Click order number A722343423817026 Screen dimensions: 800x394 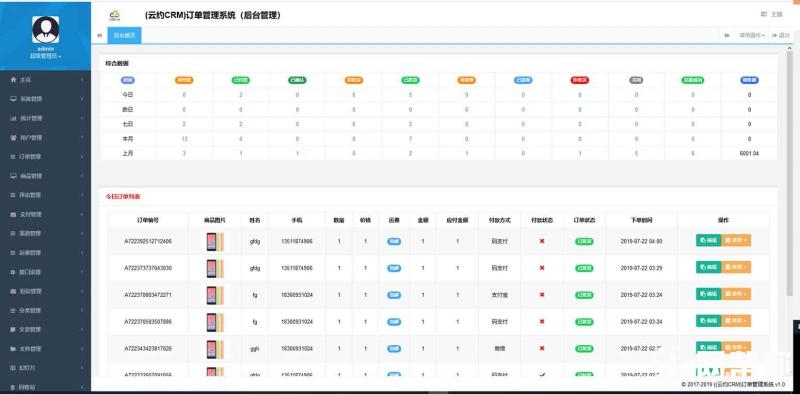click(148, 349)
